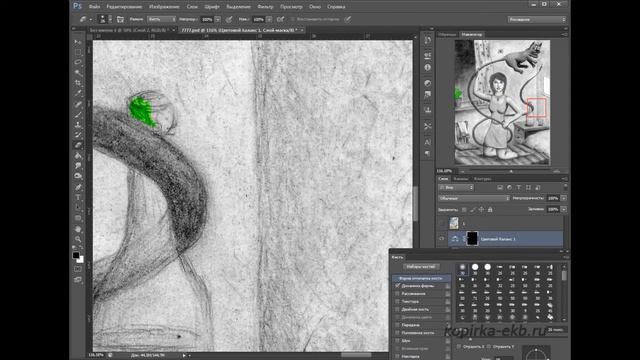
Task: Select the Crop tool
Action: click(78, 83)
